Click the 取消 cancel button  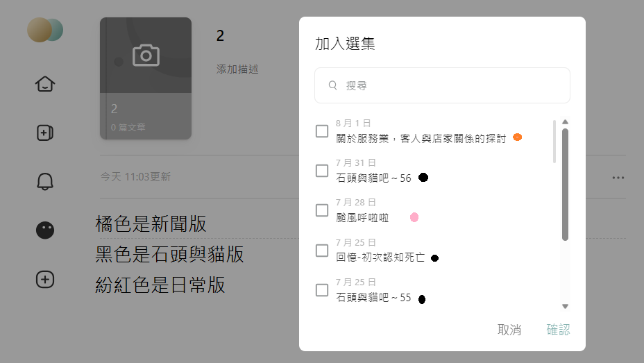coord(509,329)
